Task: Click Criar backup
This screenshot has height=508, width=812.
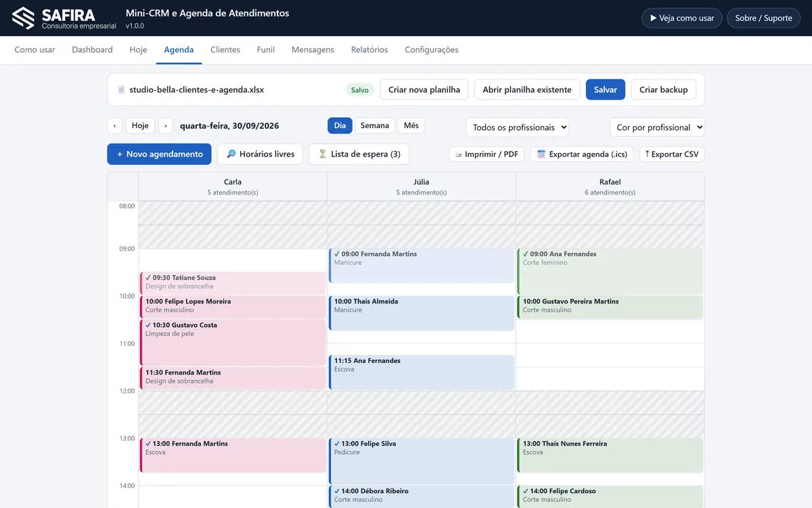Action: tap(664, 89)
